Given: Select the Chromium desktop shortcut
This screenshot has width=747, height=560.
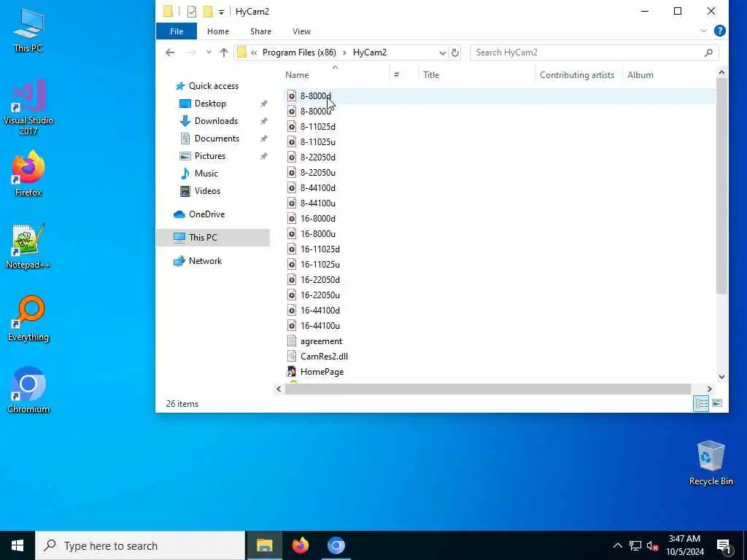Looking at the screenshot, I should [28, 390].
